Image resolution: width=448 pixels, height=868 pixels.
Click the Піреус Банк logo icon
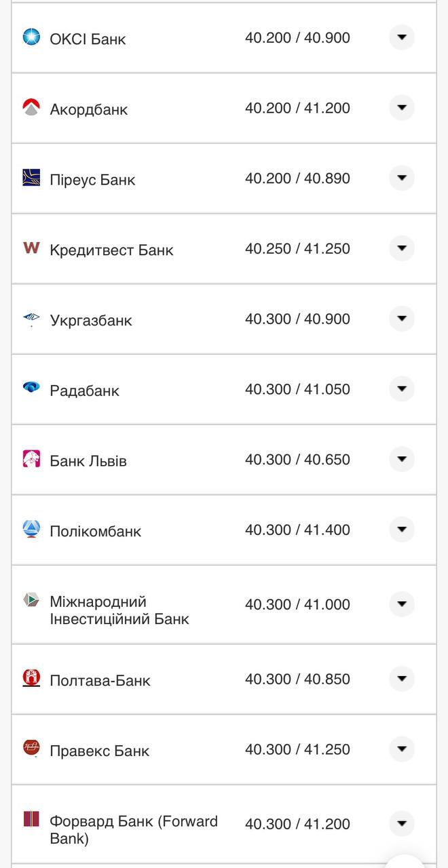tap(30, 179)
